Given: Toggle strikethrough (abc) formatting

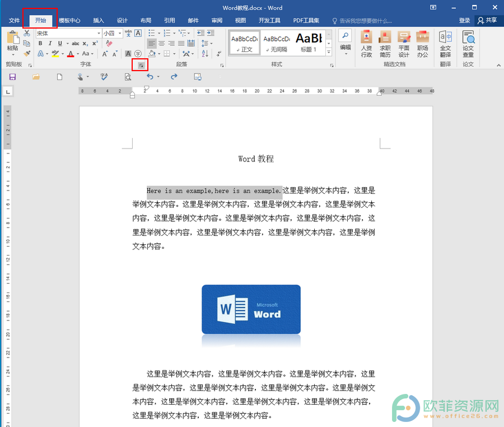Looking at the screenshot, I should (x=76, y=43).
